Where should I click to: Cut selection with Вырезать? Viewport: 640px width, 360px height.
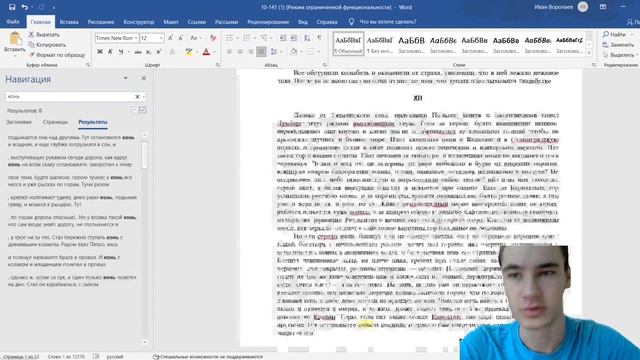[x=44, y=35]
